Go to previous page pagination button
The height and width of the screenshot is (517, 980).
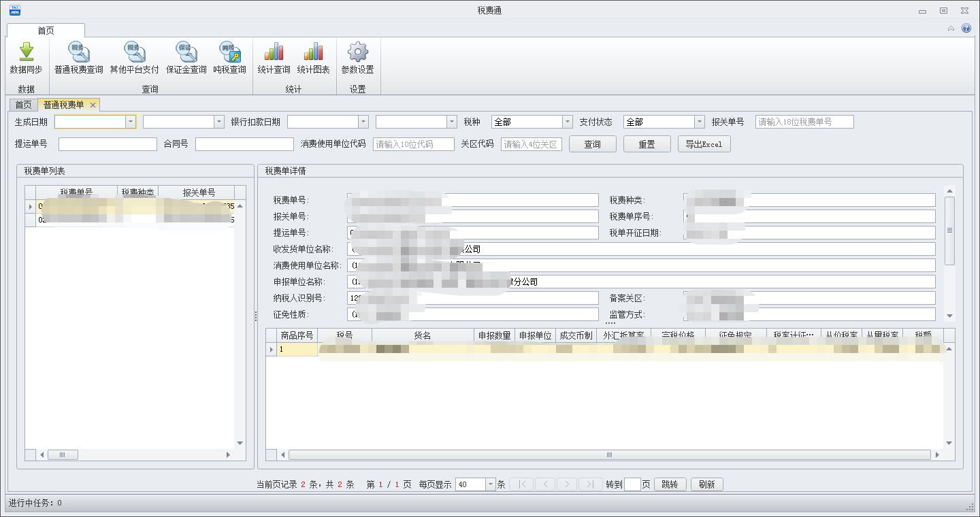[x=544, y=484]
